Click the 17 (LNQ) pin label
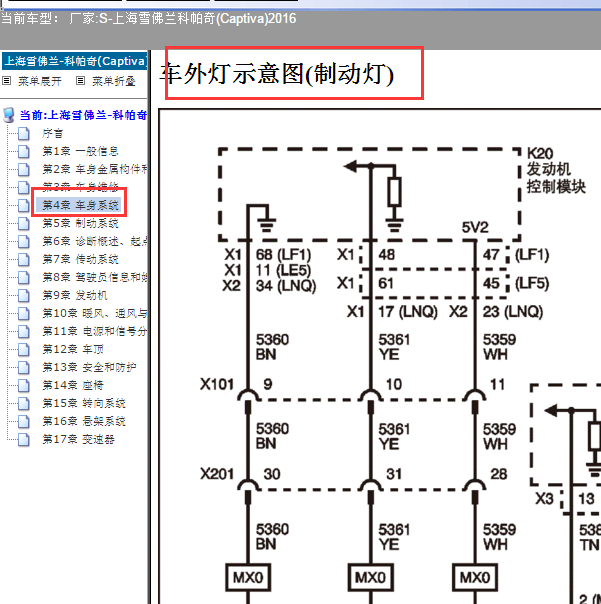This screenshot has width=601, height=604. pos(408,312)
